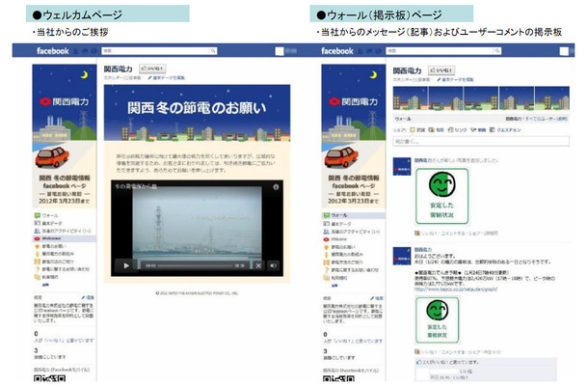588x386 pixels.
Task: Click the リンク share option on the Wall page
Action: point(458,130)
